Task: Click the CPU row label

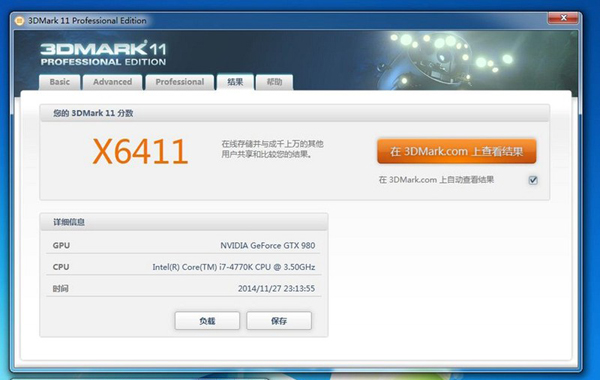Action: [x=61, y=267]
